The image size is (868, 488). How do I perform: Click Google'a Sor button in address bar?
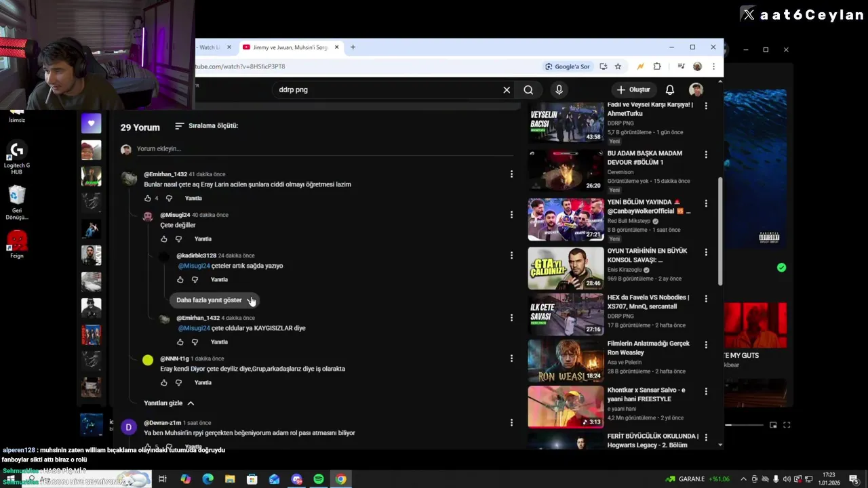click(568, 66)
